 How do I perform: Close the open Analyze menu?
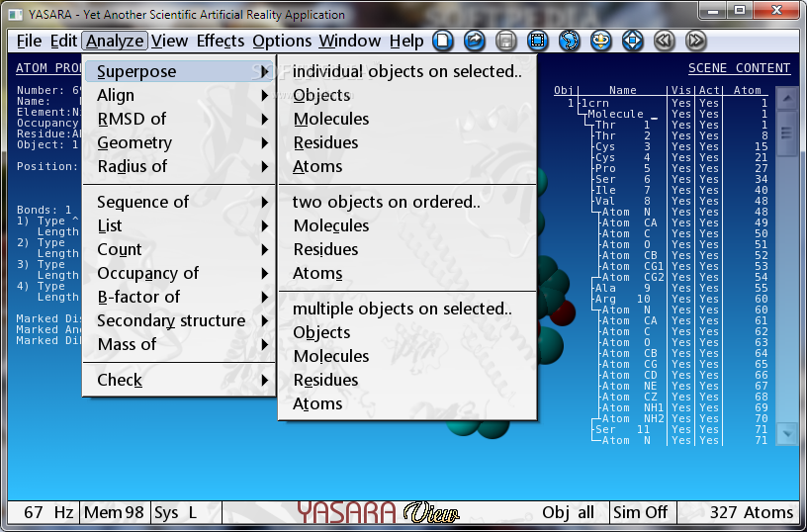click(115, 41)
